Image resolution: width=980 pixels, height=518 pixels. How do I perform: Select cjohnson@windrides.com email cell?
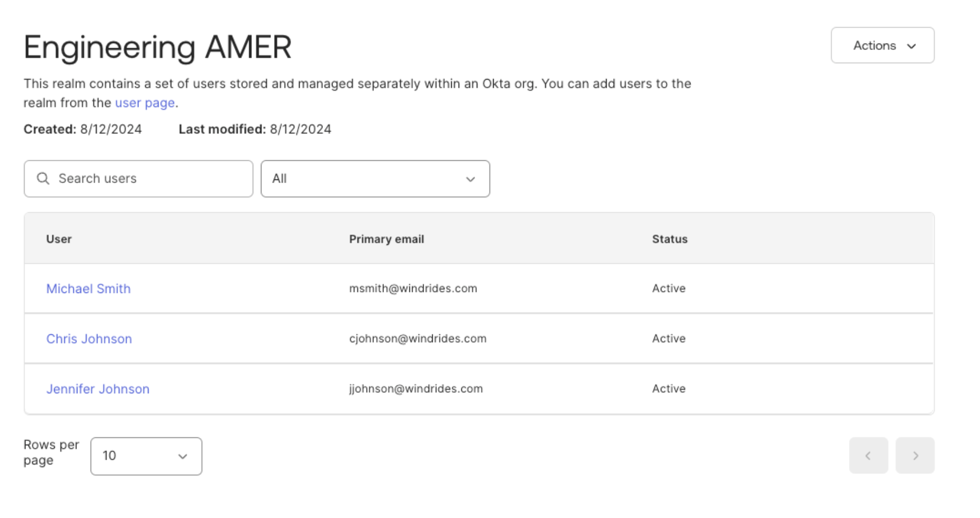pyautogui.click(x=417, y=339)
